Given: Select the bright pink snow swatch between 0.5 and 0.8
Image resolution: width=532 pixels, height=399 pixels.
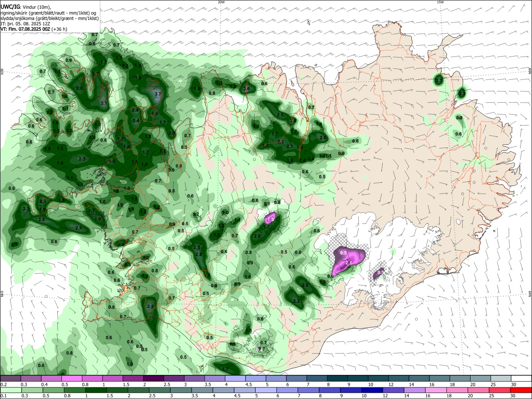Looking at the screenshot, I should coord(71,379).
